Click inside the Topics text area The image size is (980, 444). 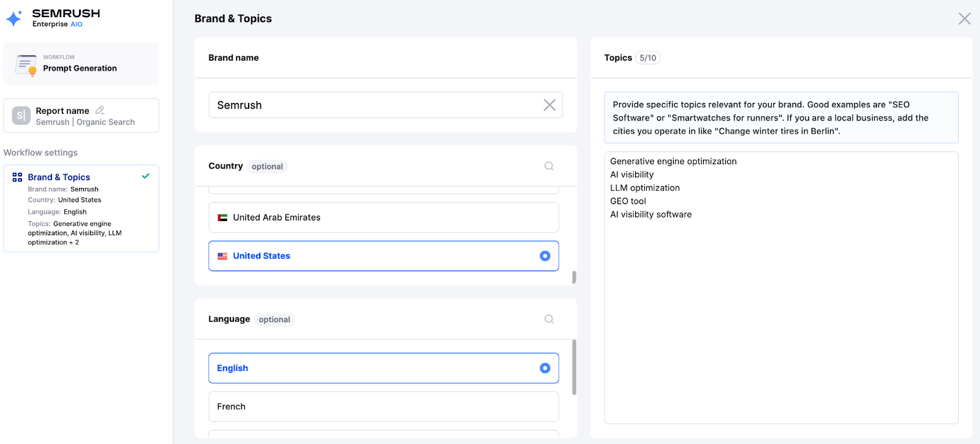[x=781, y=306]
